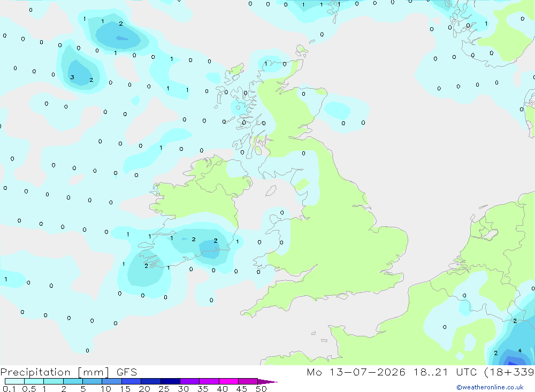This screenshot has width=535, height=392.
Task: Click the forecast date 'Mo 13-07-2026' text
Action: [x=356, y=372]
